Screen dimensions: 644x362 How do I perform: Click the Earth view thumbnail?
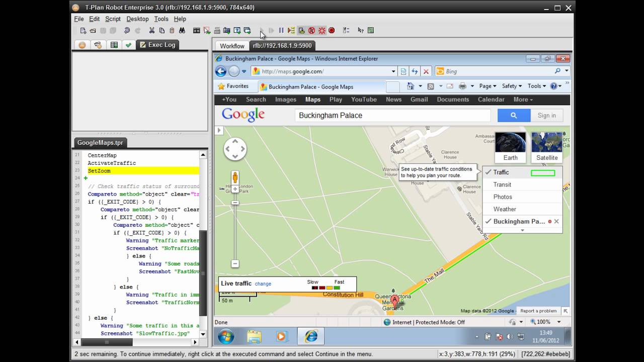click(x=510, y=147)
